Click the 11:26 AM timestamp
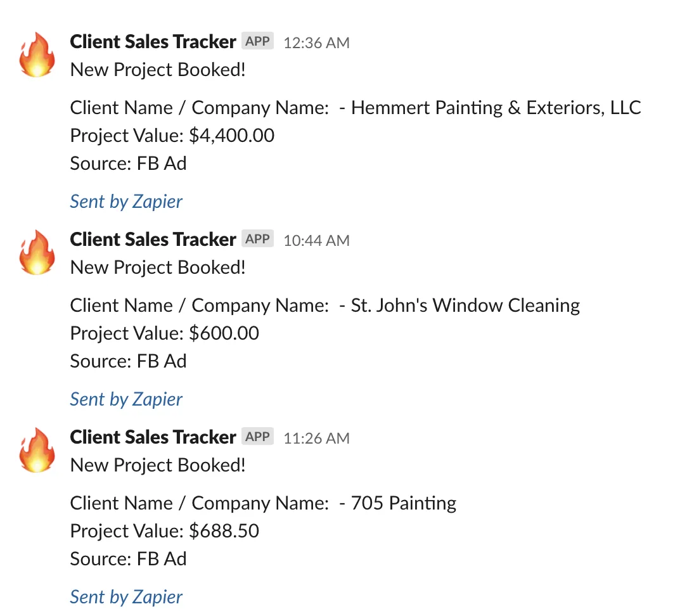This screenshot has height=616, width=687. pyautogui.click(x=316, y=438)
